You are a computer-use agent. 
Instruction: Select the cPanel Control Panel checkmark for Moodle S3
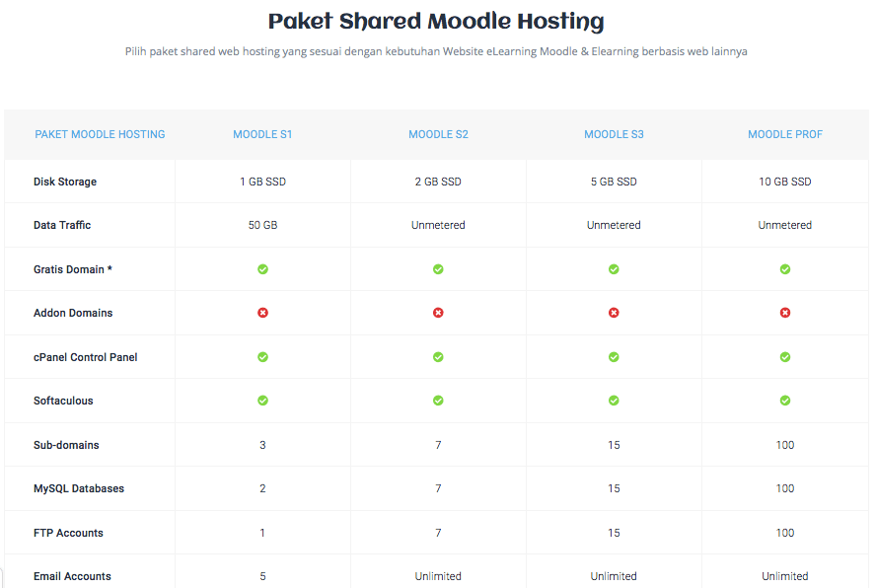coord(614,356)
